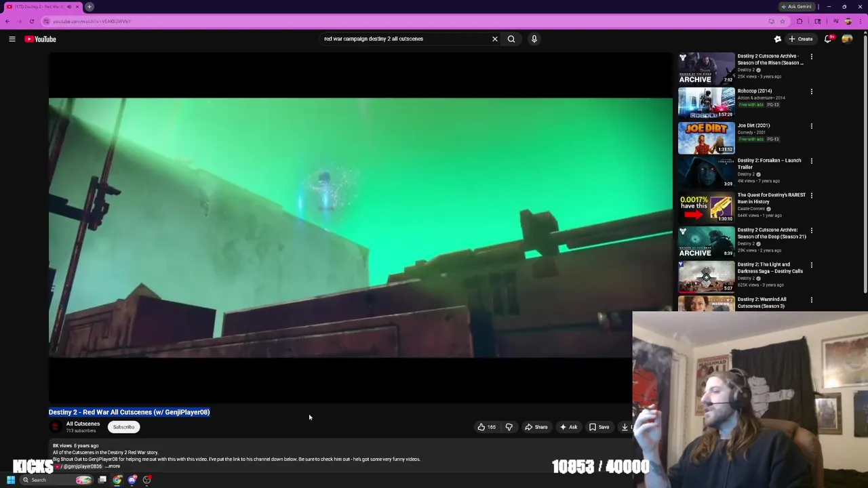
Task: Open The Light and Darkness Saga video
Action: pos(706,277)
